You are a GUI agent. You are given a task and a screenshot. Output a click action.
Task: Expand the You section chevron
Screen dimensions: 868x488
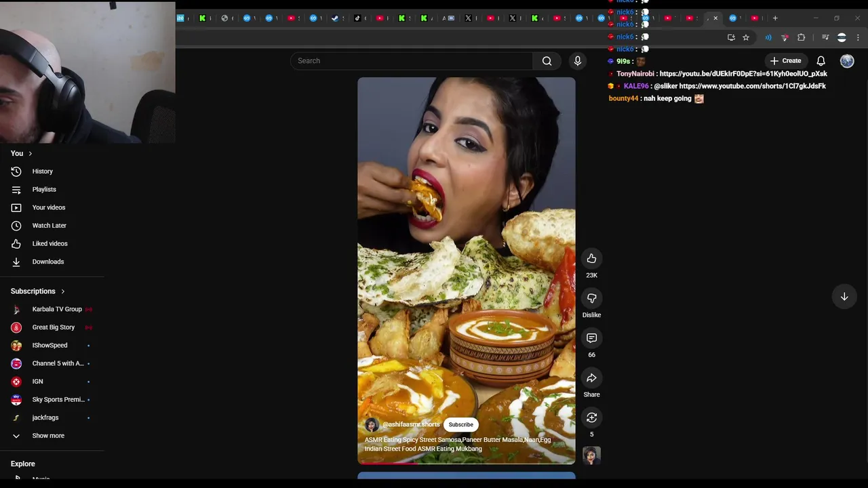(30, 154)
